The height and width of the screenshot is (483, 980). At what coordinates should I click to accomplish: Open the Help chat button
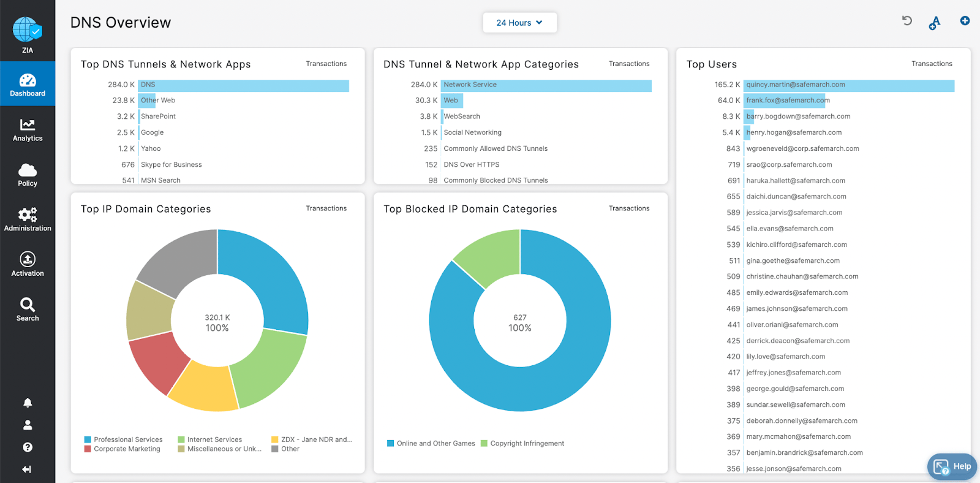point(952,466)
